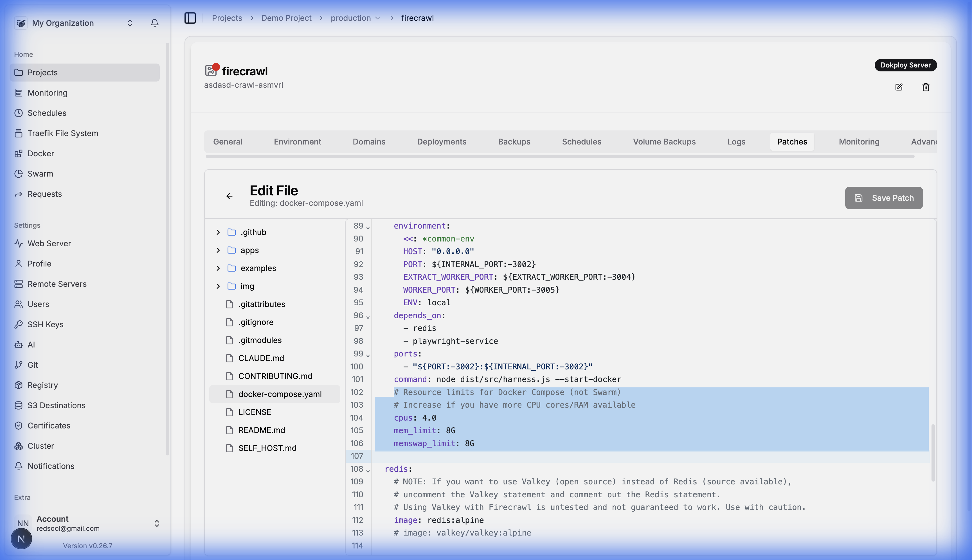972x560 pixels.
Task: Open the notifications bell icon
Action: 154,23
